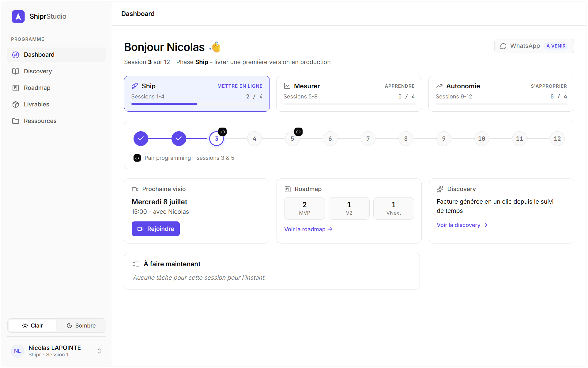Expand the Nicolas LAPOINTE account switcher

57,351
